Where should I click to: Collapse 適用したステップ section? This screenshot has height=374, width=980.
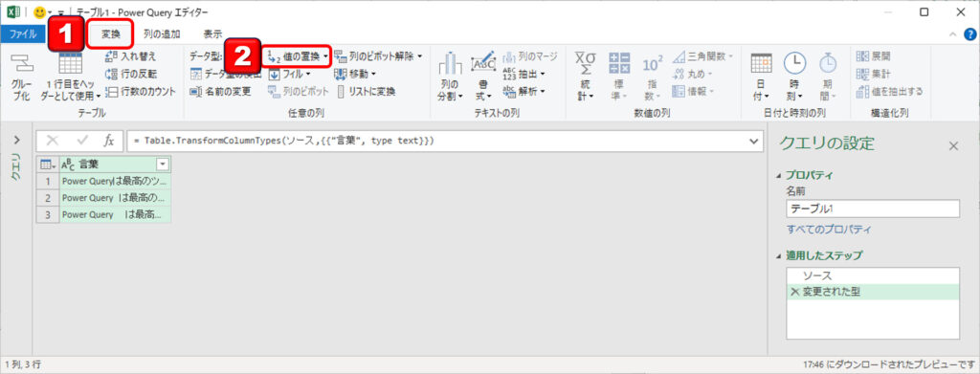[778, 256]
